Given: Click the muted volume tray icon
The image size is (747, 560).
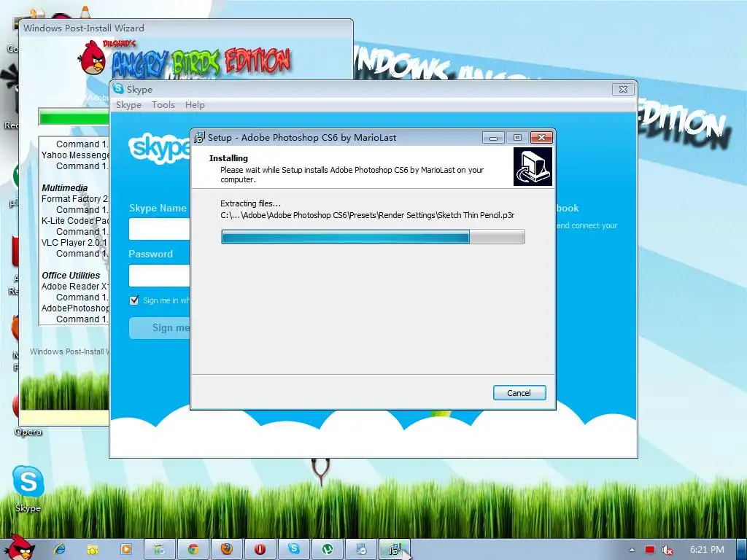Looking at the screenshot, I should click(667, 550).
